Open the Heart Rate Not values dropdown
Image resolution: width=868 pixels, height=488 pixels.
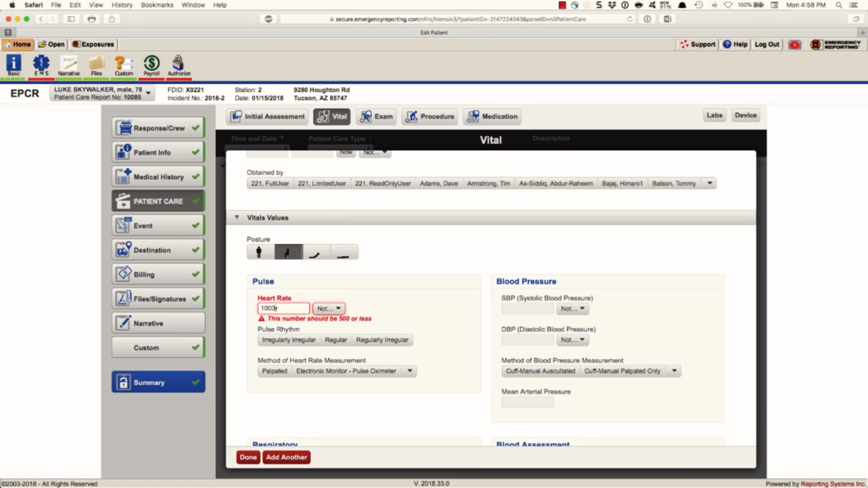pos(329,309)
